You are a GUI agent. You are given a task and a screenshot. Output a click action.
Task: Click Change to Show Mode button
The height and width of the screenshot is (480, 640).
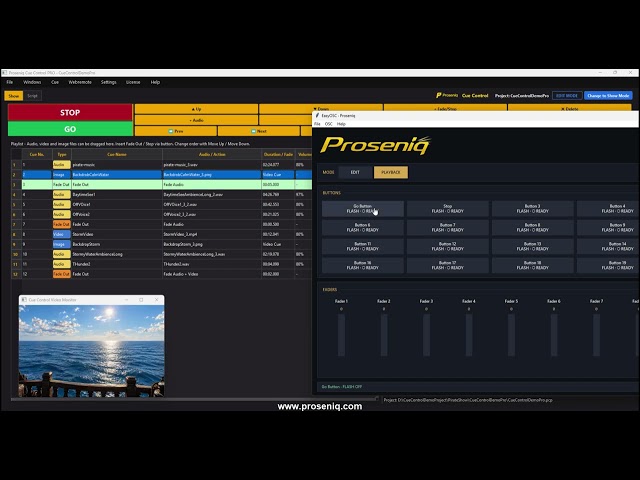point(608,96)
